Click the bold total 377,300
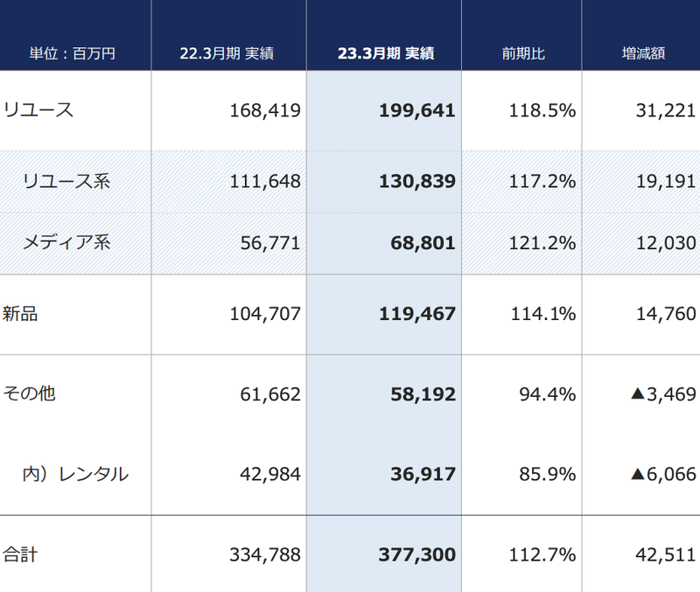 point(417,555)
